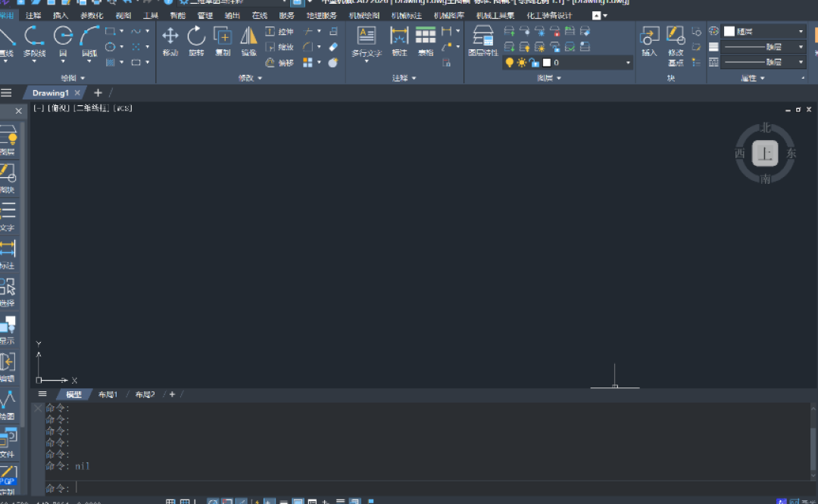Choose the 圆 (Circle) drawing tool
This screenshot has width=818, height=504.
63,42
